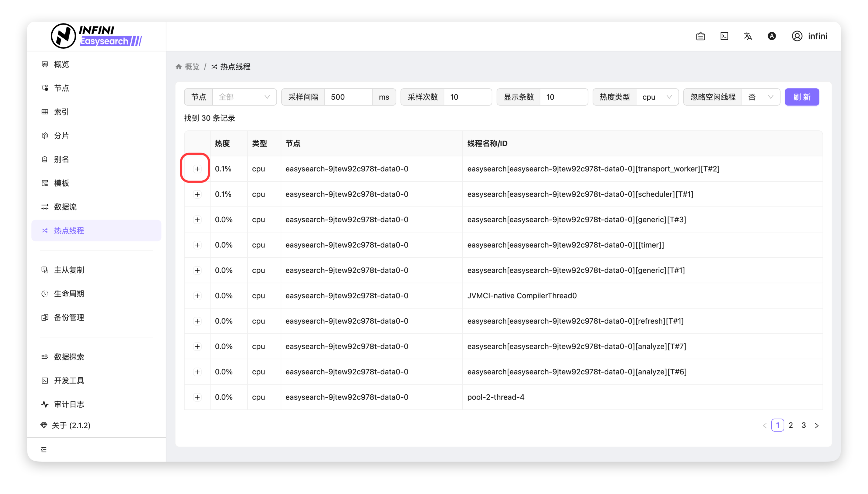Open the 节点 node selector dropdown
The width and height of the screenshot is (868, 494).
click(244, 97)
